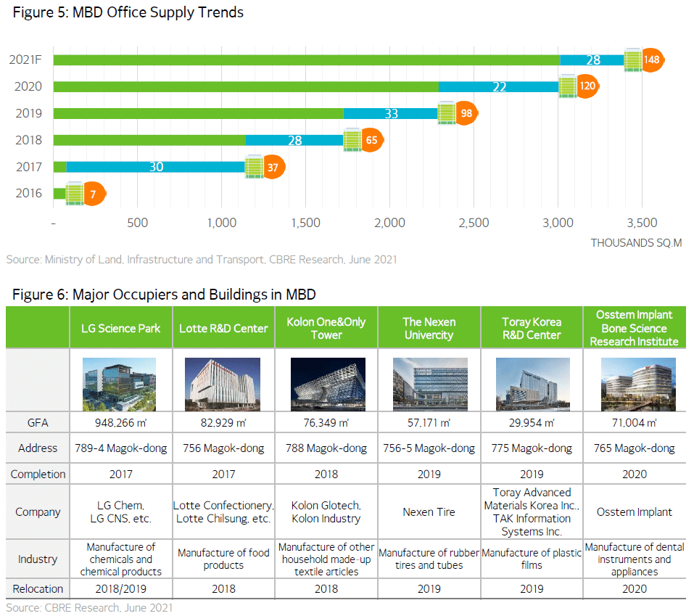
Task: Click the building icon on the 2020 bar
Action: click(568, 86)
